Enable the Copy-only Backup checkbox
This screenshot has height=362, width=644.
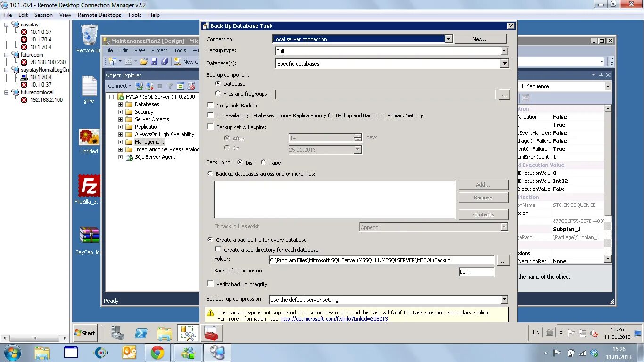(211, 106)
